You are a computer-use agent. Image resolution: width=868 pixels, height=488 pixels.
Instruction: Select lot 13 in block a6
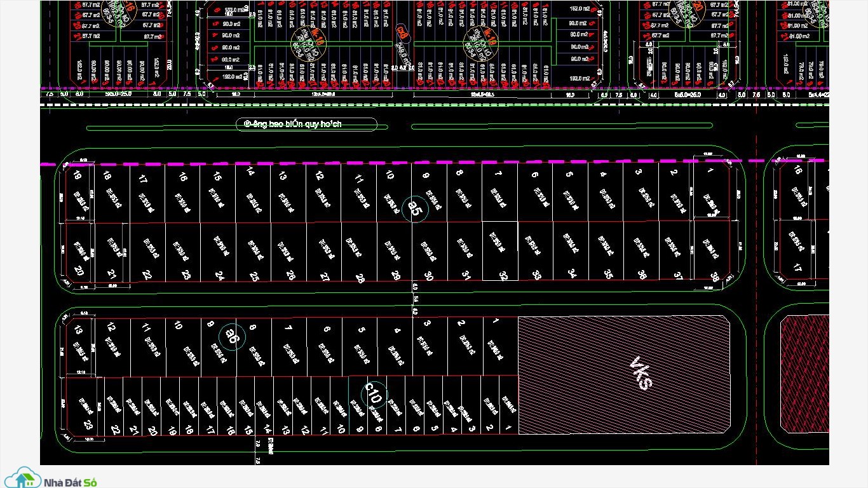coord(79,347)
